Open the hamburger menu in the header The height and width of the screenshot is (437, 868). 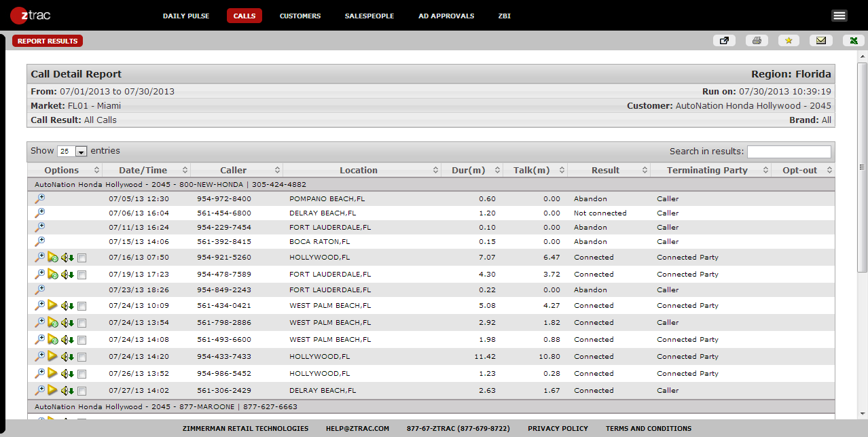(x=839, y=16)
